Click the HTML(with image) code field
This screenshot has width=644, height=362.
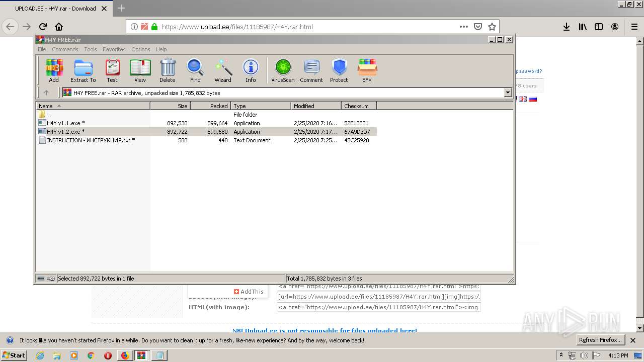(378, 307)
